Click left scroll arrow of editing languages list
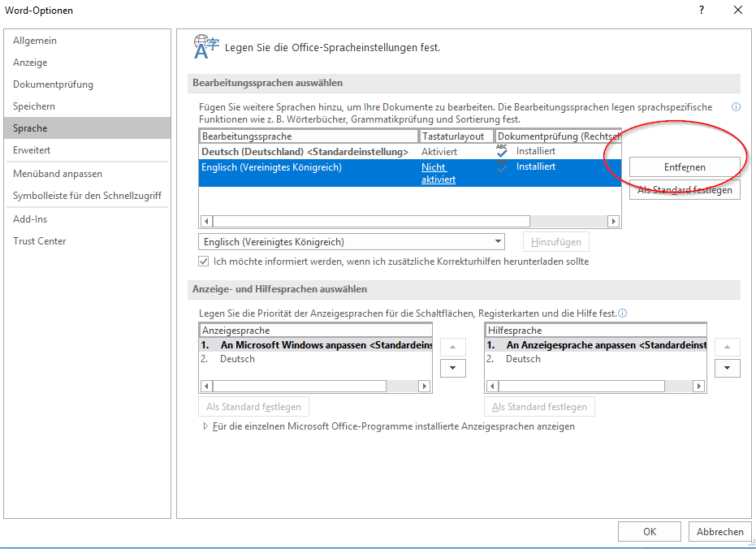 tap(206, 221)
